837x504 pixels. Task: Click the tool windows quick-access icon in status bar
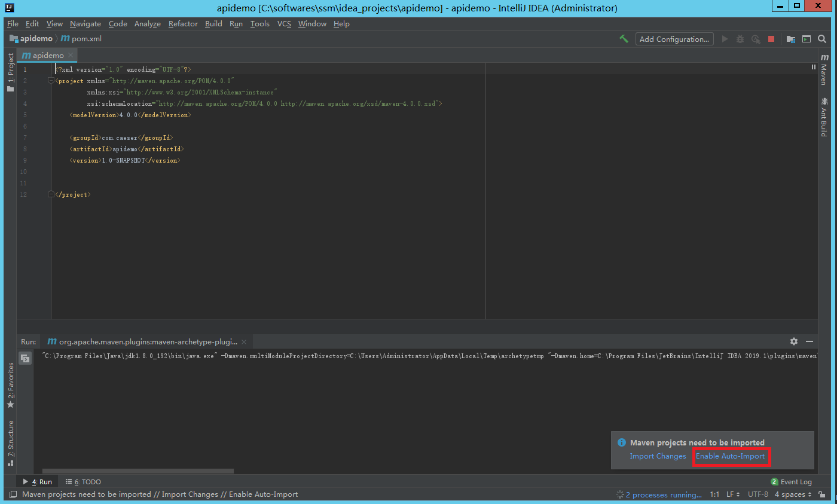point(13,494)
